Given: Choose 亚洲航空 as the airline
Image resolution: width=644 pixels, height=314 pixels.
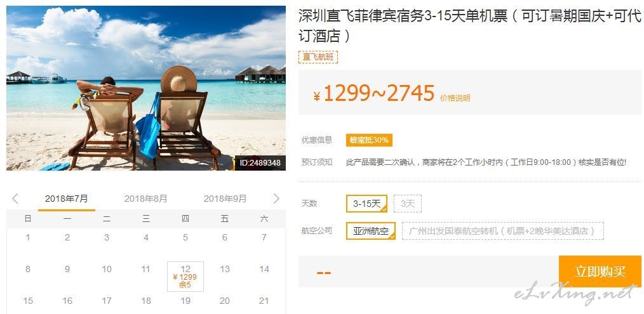Looking at the screenshot, I should 371,231.
